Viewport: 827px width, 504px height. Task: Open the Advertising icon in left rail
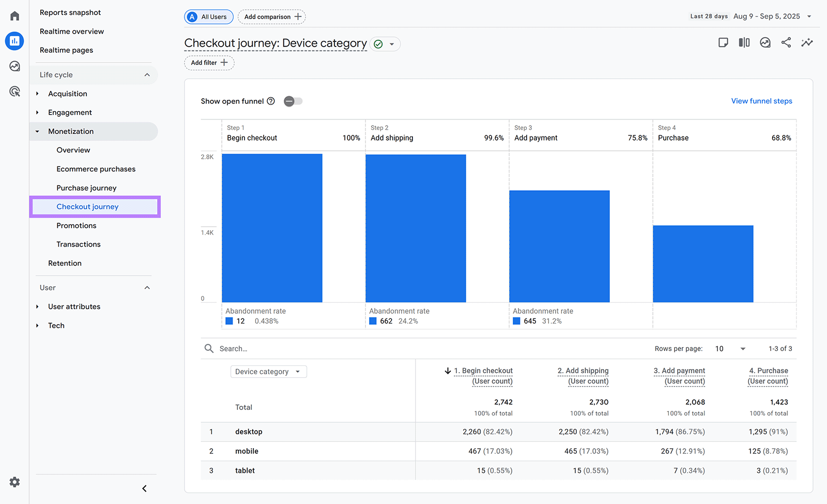click(x=14, y=91)
